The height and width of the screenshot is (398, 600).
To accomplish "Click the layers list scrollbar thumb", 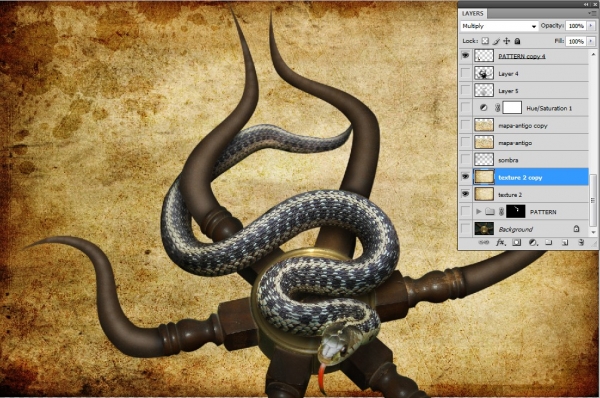I will [593, 201].
